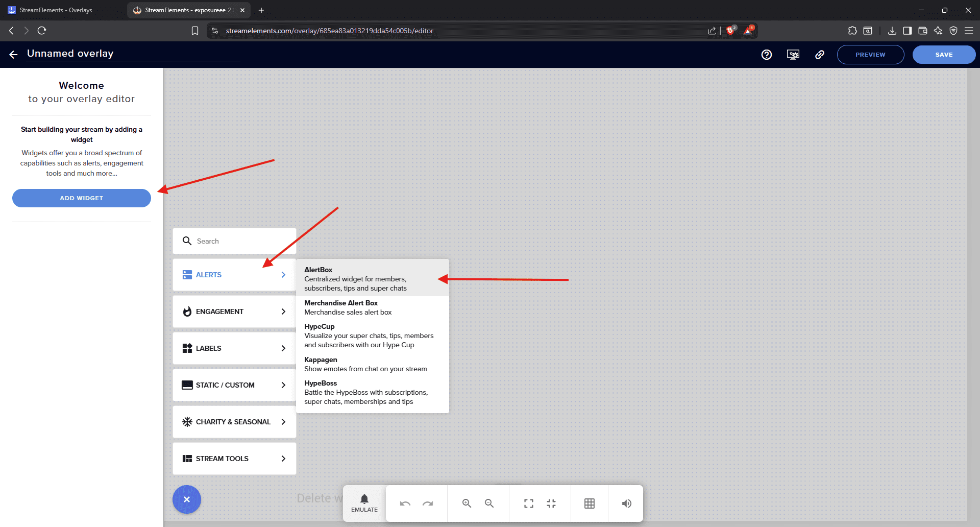Toggle the grid icon

(590, 504)
